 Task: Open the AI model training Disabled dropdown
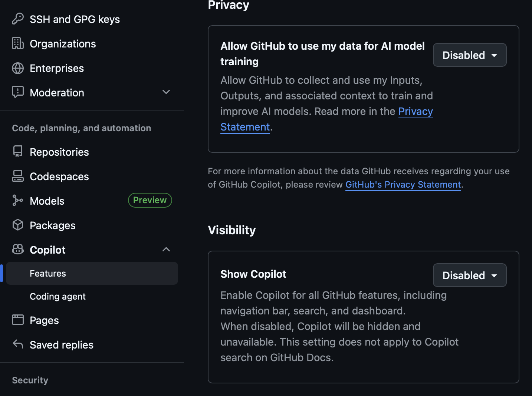(x=469, y=55)
